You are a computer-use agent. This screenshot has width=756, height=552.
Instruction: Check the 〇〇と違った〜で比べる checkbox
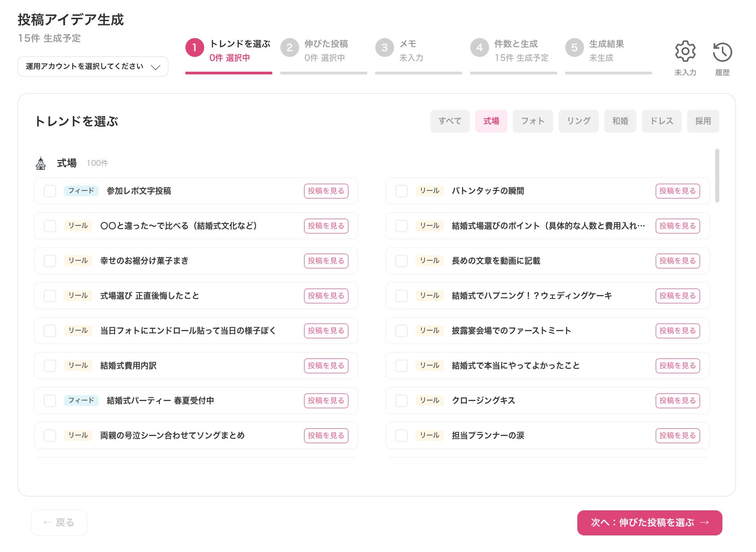[x=50, y=226]
